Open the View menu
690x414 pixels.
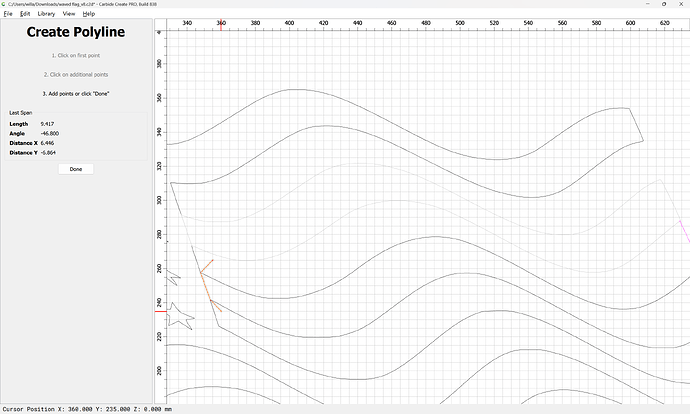(x=69, y=14)
